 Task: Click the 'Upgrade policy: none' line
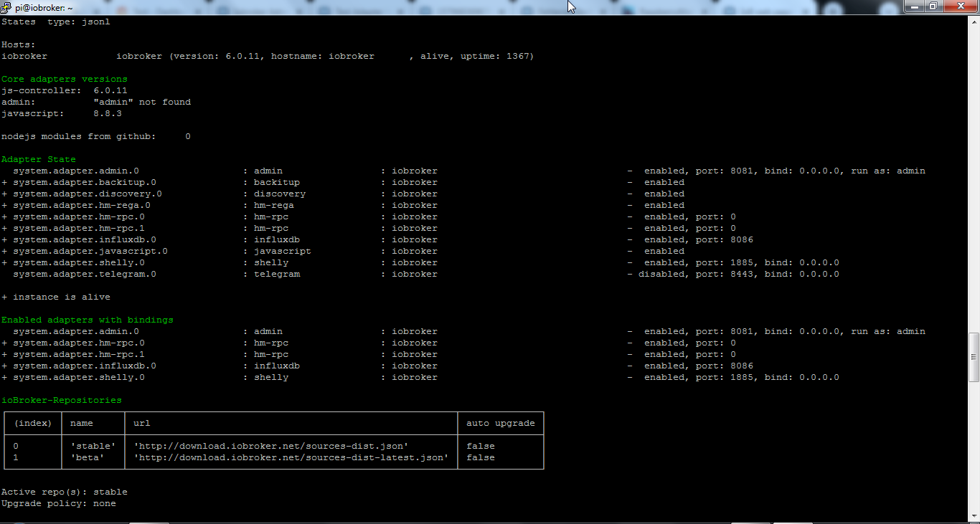click(59, 503)
